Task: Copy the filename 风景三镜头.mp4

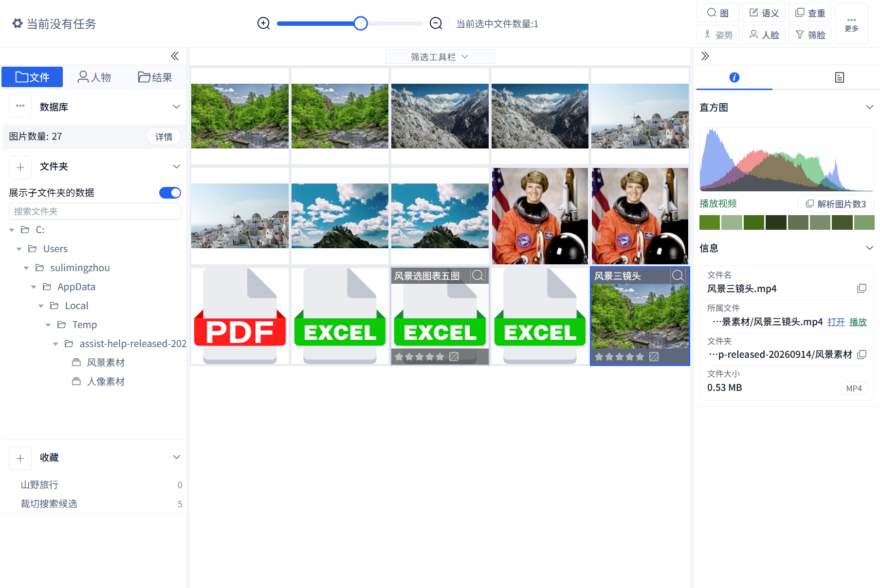Action: tap(862, 289)
